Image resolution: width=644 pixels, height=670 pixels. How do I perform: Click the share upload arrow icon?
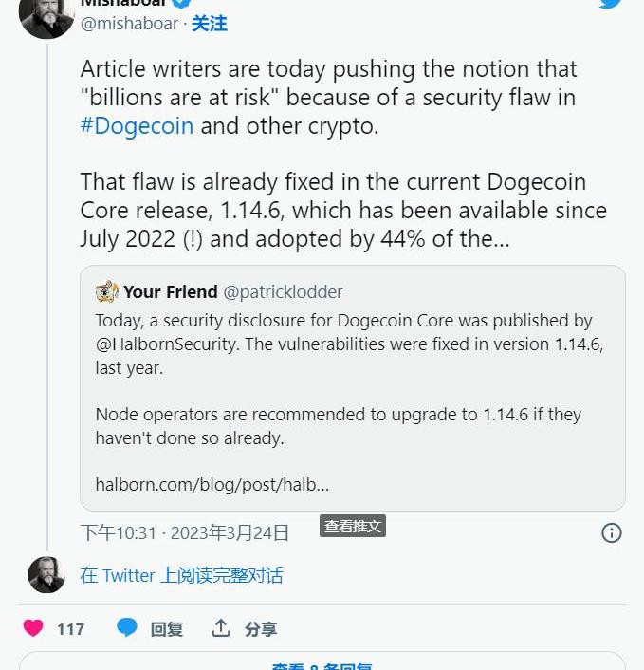pyautogui.click(x=221, y=628)
